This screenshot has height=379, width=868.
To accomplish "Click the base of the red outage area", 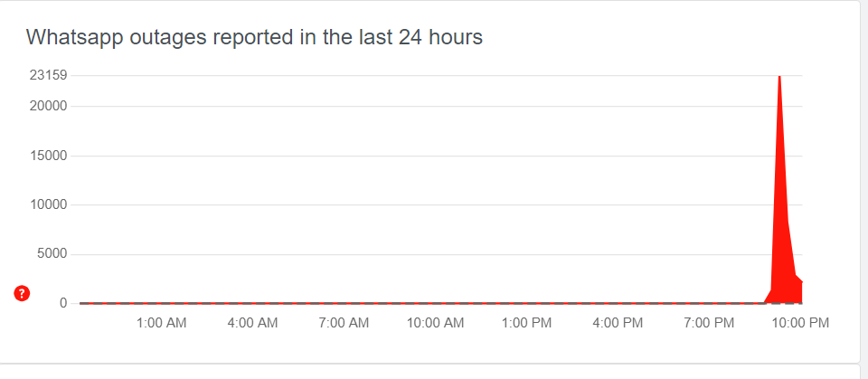I will tap(783, 302).
